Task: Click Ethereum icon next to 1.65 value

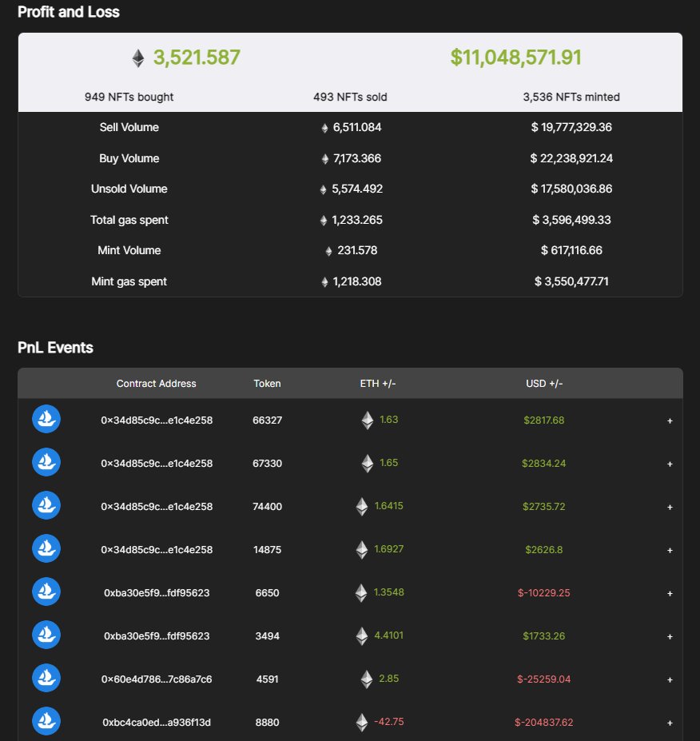Action: pos(368,463)
